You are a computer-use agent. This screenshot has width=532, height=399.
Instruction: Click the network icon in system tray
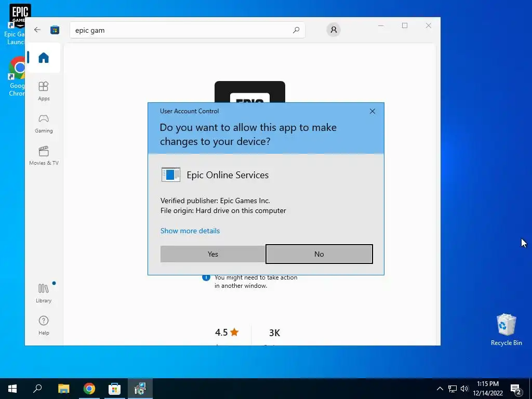click(453, 389)
